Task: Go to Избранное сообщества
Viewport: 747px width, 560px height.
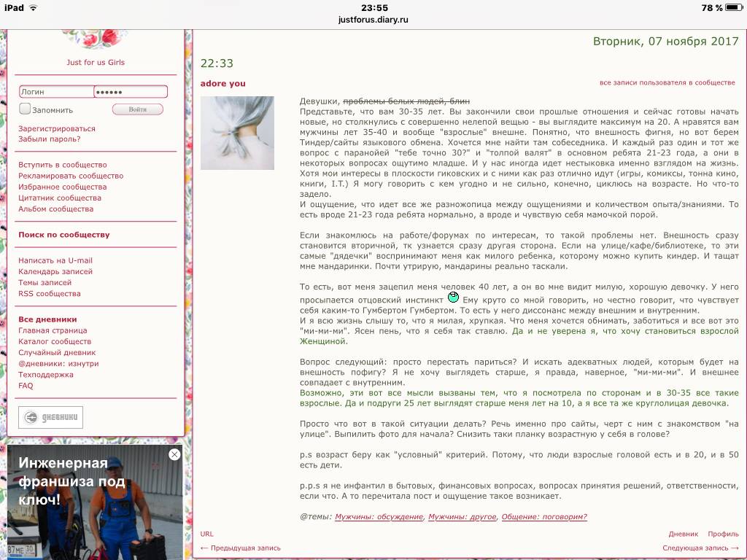Action: (x=63, y=187)
